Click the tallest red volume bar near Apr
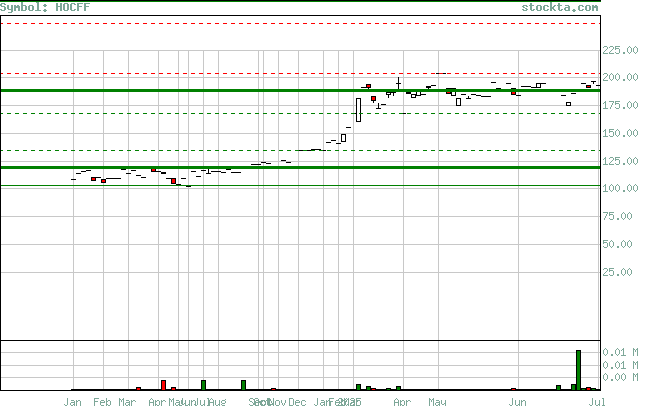The width and height of the screenshot is (655, 406). coord(163,385)
